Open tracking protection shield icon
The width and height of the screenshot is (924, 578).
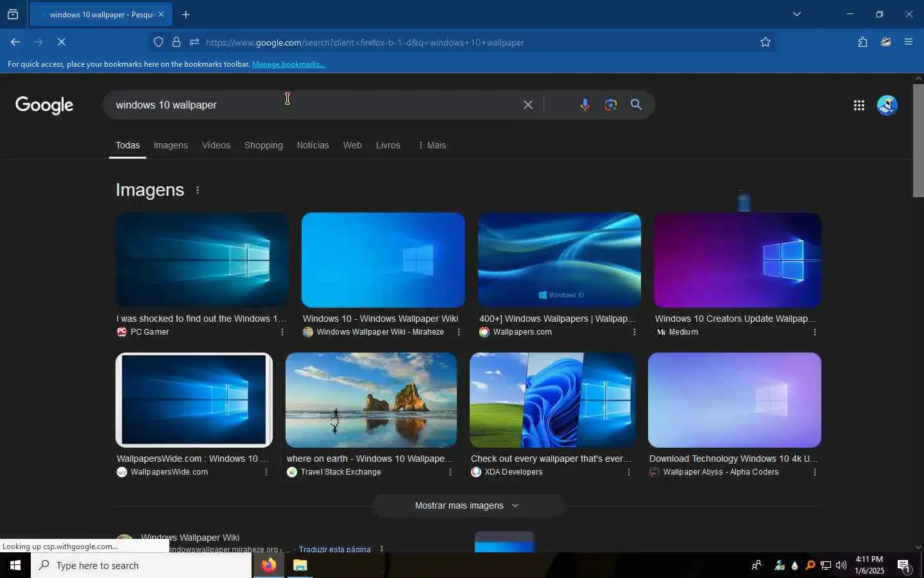tap(158, 42)
